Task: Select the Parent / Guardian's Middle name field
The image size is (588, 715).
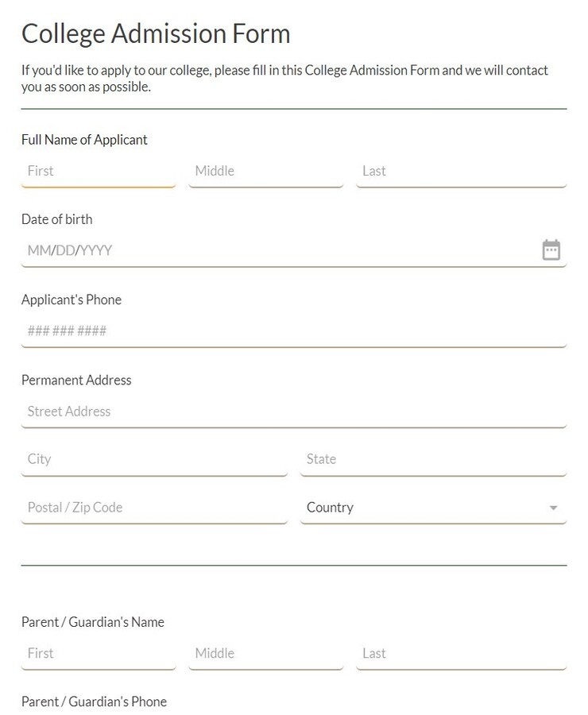Action: coord(265,653)
